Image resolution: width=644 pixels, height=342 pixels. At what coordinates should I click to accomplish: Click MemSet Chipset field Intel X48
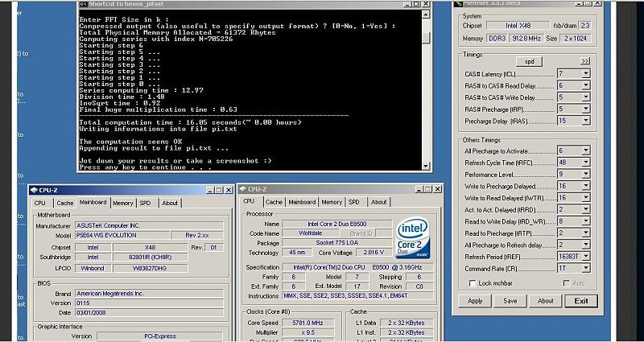[518, 26]
